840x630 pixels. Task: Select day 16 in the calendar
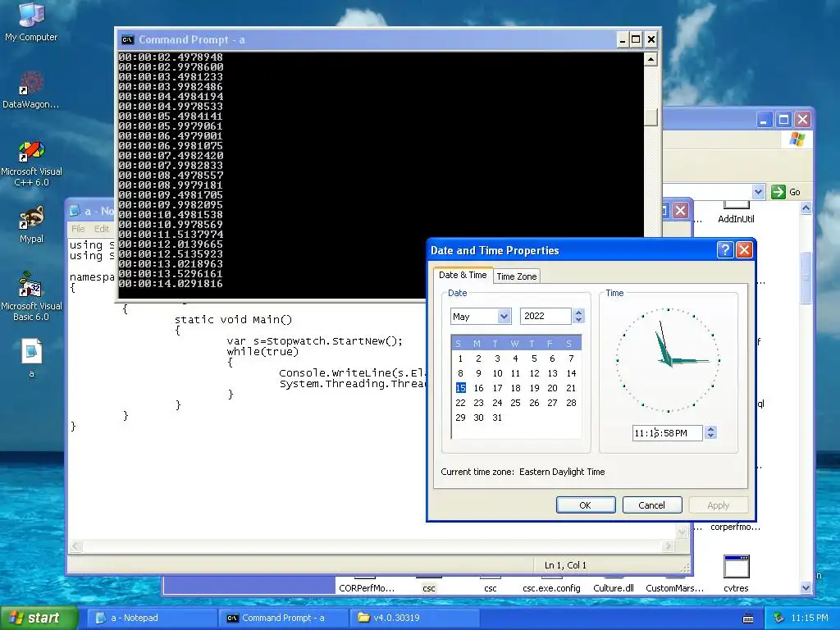tap(478, 388)
